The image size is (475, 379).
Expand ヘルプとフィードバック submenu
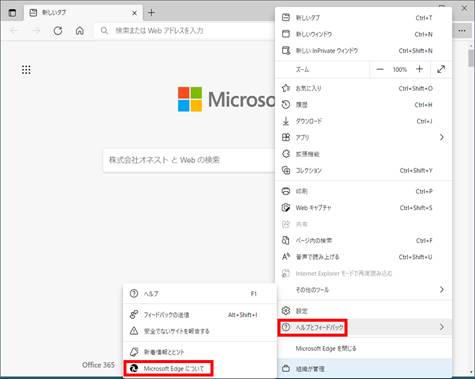[x=363, y=327]
